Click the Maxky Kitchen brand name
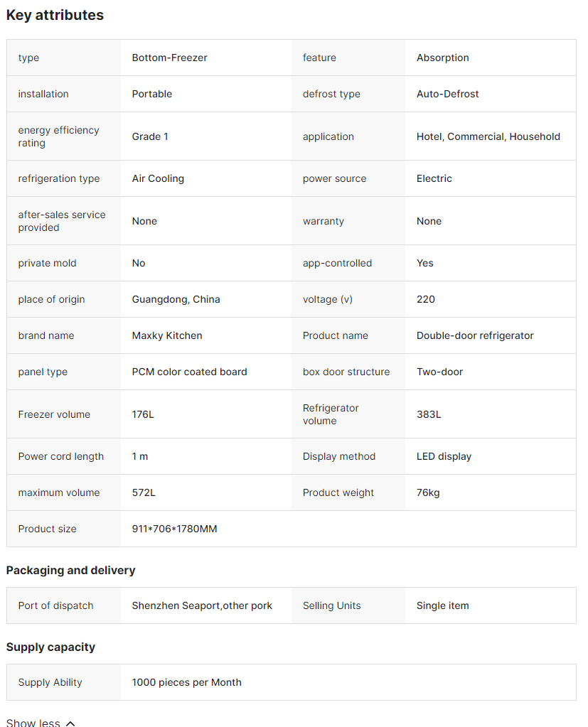The height and width of the screenshot is (727, 588). click(x=167, y=335)
